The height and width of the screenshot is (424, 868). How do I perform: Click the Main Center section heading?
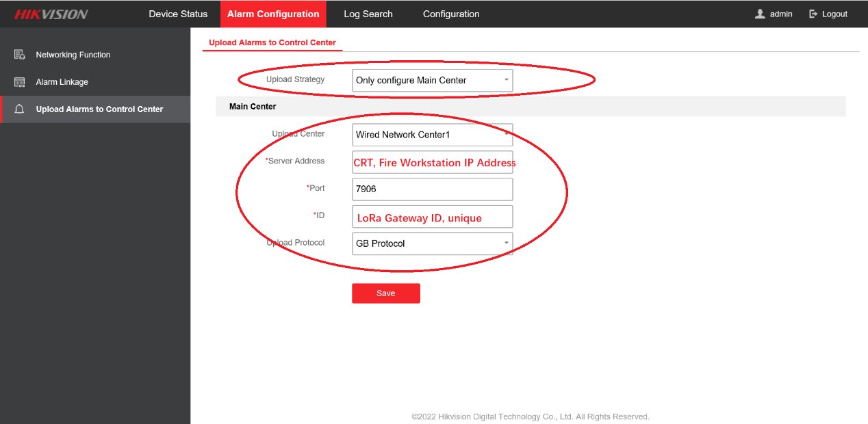253,107
